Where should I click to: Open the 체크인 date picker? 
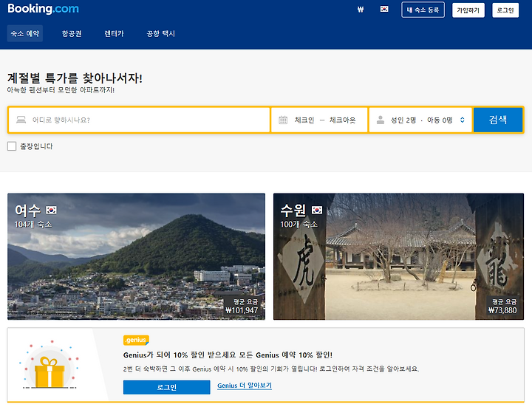pos(304,120)
